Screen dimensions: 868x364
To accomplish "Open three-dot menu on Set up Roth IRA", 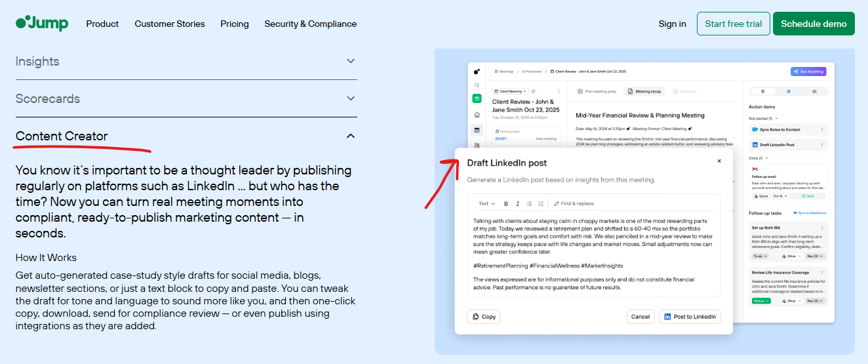I will [x=822, y=228].
